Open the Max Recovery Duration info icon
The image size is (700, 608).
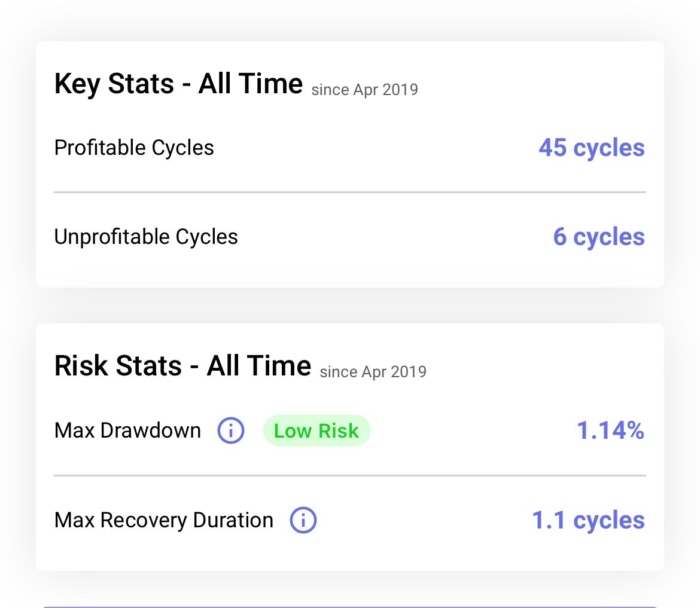click(x=303, y=520)
